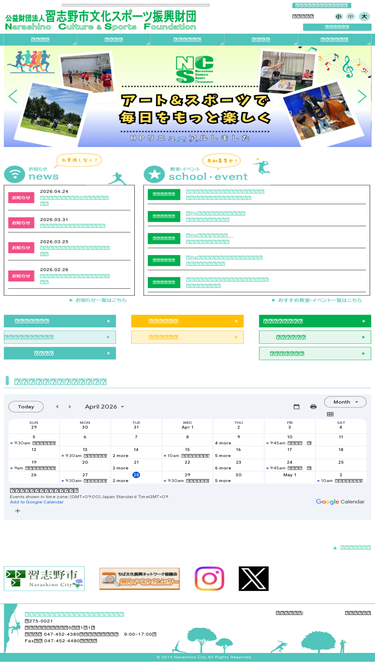Click the Today button in calendar
This screenshot has width=375, height=667.
click(x=26, y=407)
